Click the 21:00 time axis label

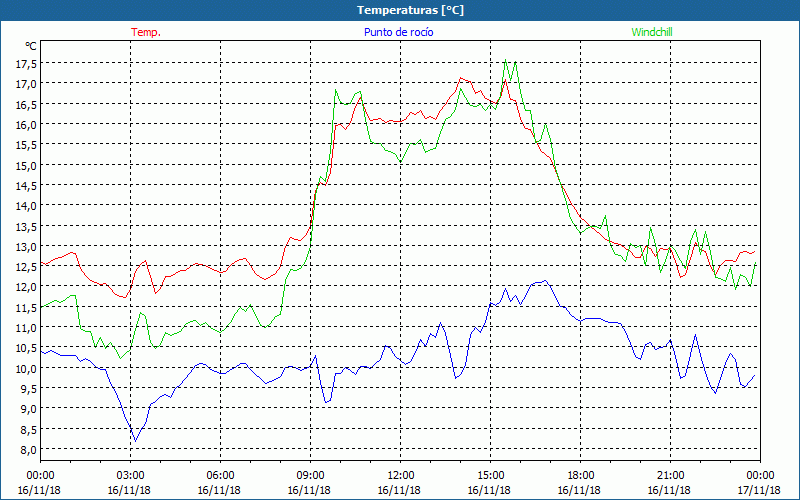pos(670,476)
